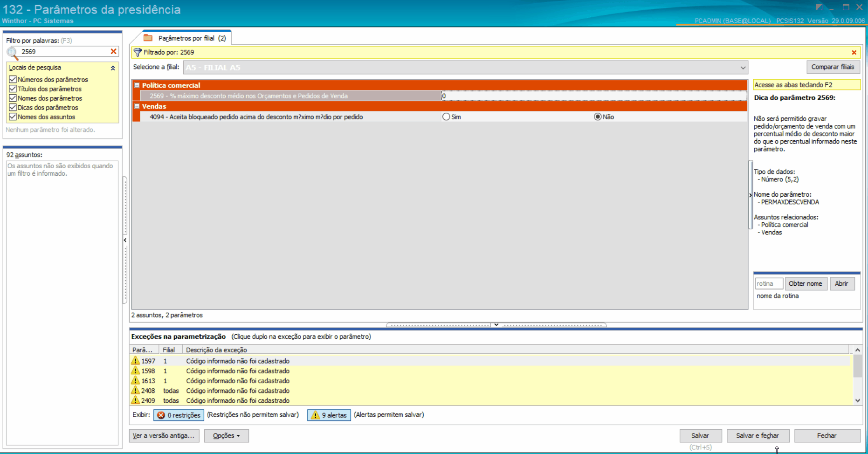Click scroll up arrow in exceptions list
This screenshot has width=868, height=454.
[x=857, y=350]
